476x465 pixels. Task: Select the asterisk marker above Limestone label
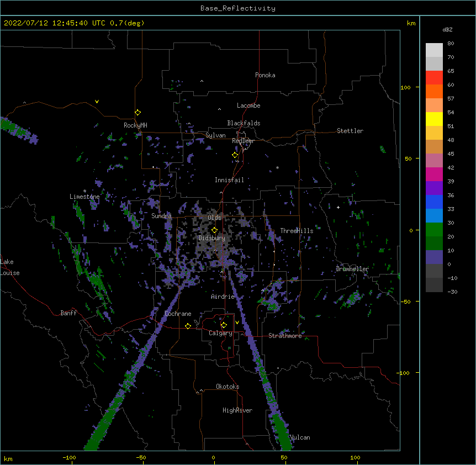click(84, 191)
